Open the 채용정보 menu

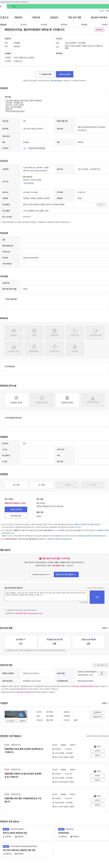click(18, 18)
